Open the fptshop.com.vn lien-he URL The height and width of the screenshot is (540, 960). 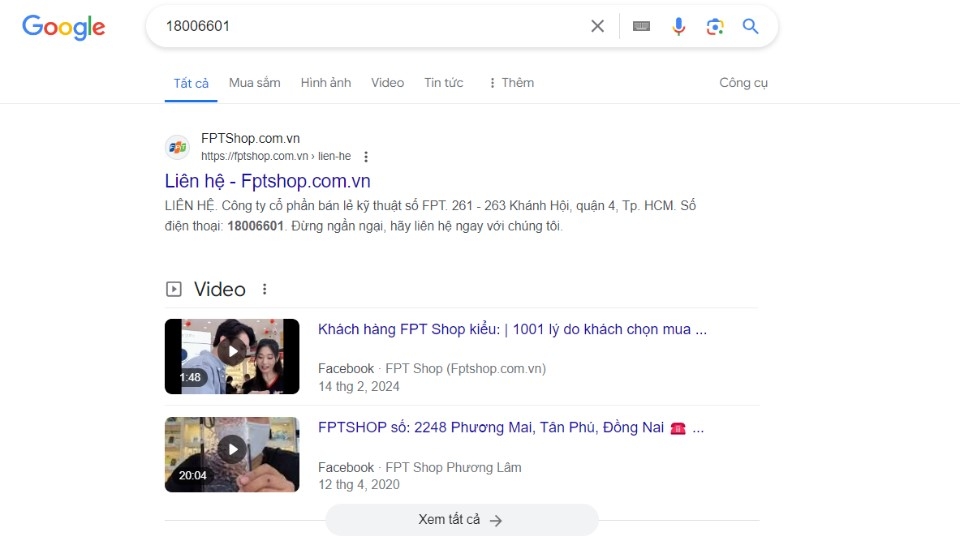point(276,156)
